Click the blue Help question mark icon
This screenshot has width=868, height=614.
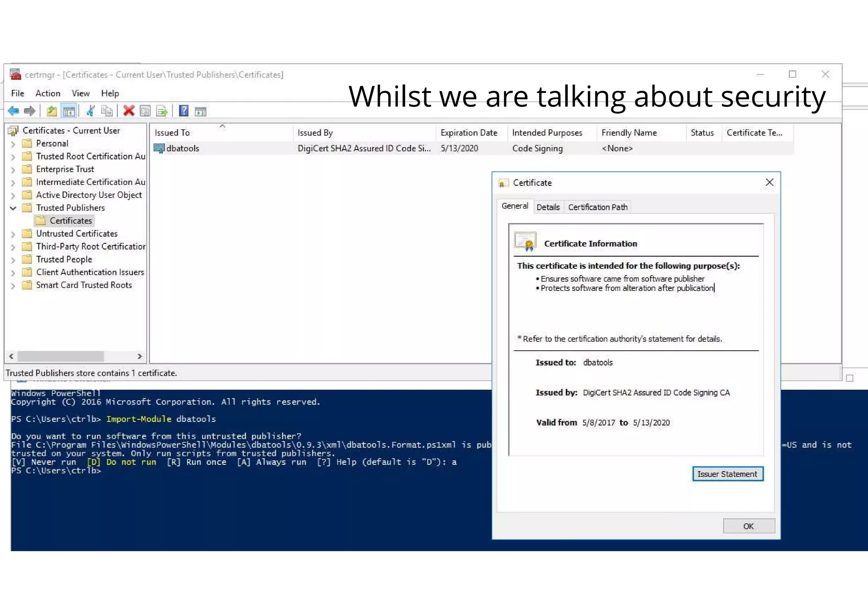(184, 111)
